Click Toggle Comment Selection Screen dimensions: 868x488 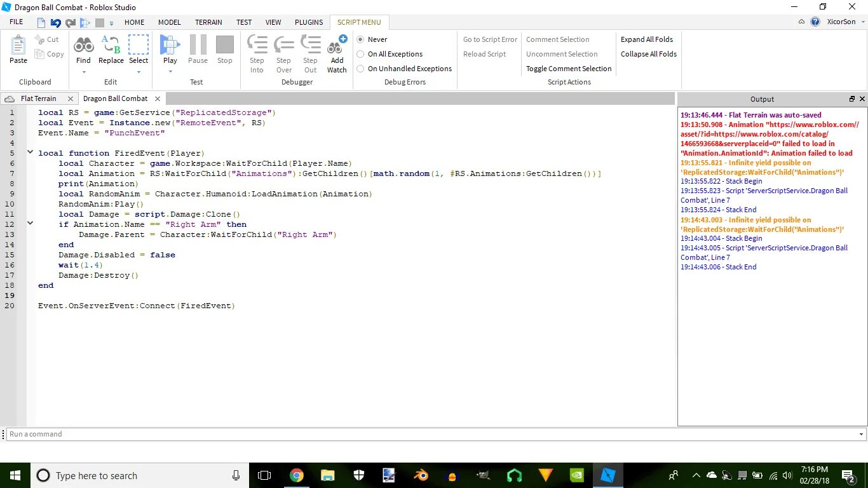pyautogui.click(x=569, y=69)
